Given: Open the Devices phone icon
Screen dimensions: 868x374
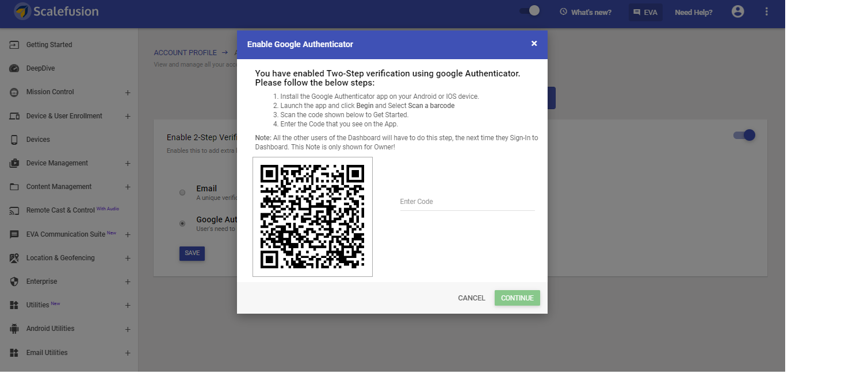Looking at the screenshot, I should pyautogui.click(x=14, y=140).
